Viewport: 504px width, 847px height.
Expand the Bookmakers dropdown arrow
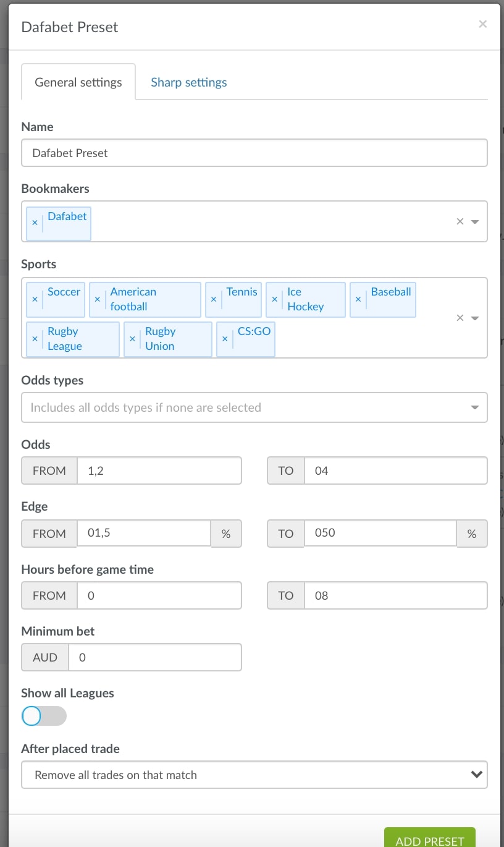coord(475,221)
